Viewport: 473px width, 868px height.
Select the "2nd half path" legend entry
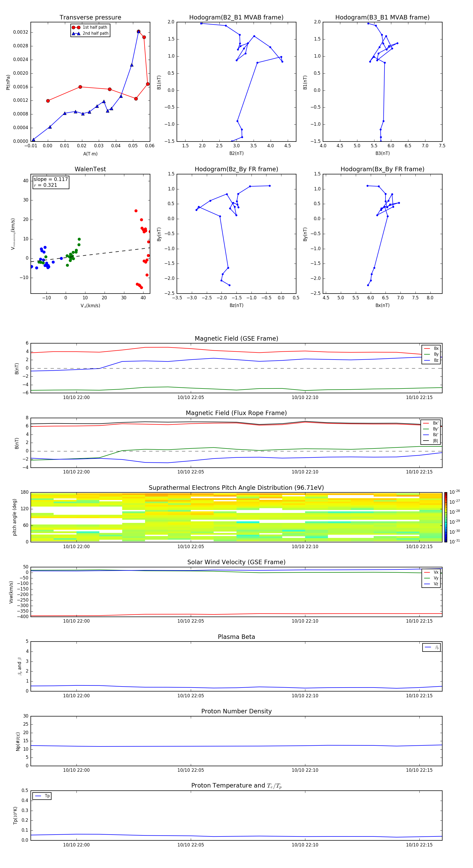pos(90,33)
